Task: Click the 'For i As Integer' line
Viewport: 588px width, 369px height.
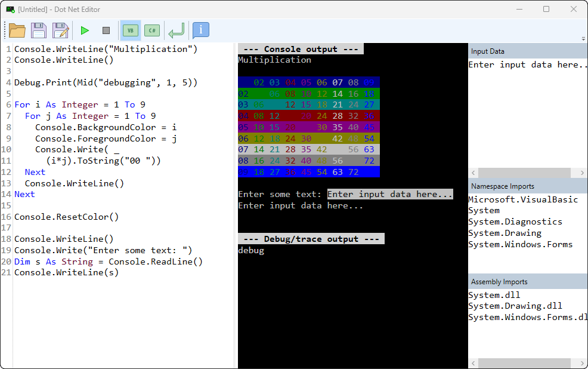Action: tap(80, 104)
